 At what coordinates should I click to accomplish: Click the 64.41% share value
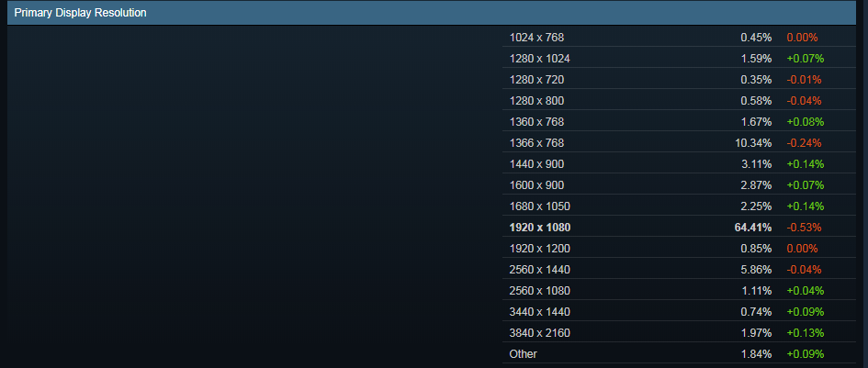click(752, 228)
